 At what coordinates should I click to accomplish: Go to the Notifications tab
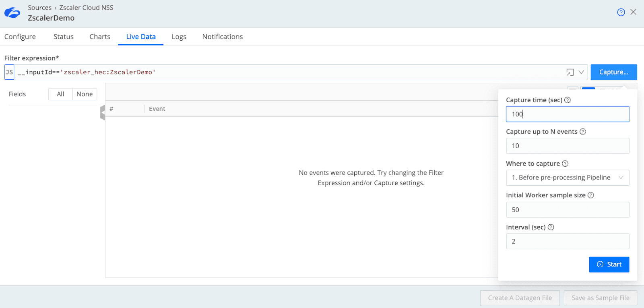click(223, 37)
